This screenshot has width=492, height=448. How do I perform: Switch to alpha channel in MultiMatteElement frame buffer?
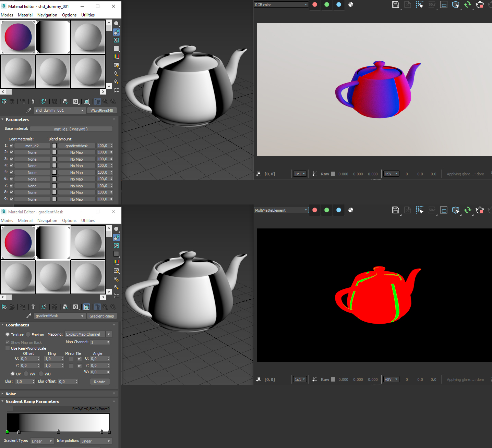pyautogui.click(x=351, y=210)
